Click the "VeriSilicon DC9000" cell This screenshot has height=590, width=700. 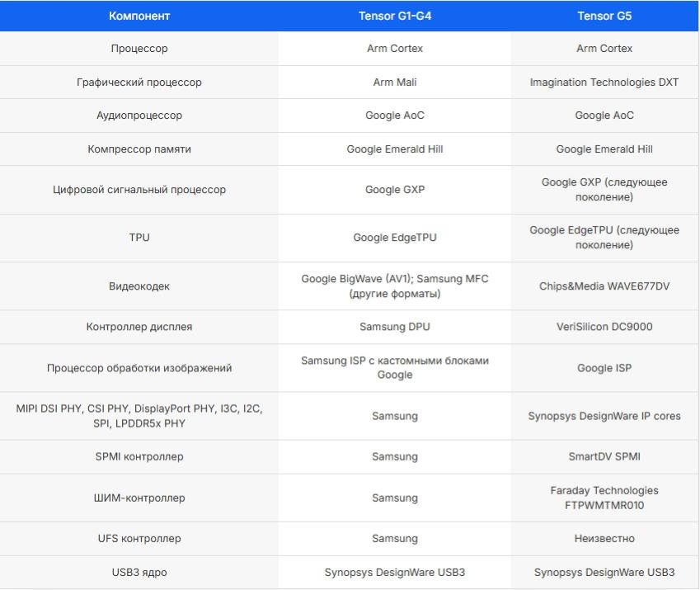[604, 327]
